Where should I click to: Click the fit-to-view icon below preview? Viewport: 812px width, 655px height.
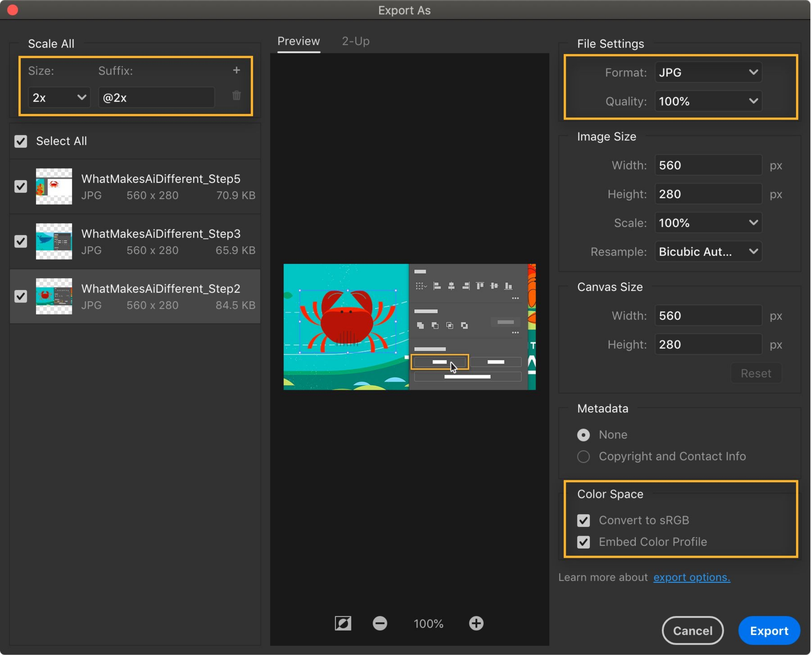coord(343,623)
